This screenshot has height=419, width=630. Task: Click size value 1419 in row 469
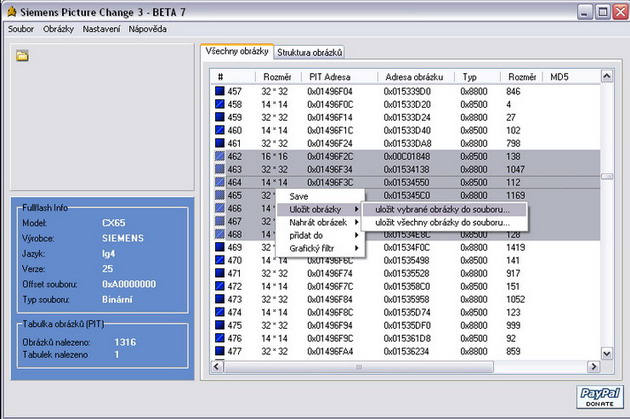click(x=515, y=247)
